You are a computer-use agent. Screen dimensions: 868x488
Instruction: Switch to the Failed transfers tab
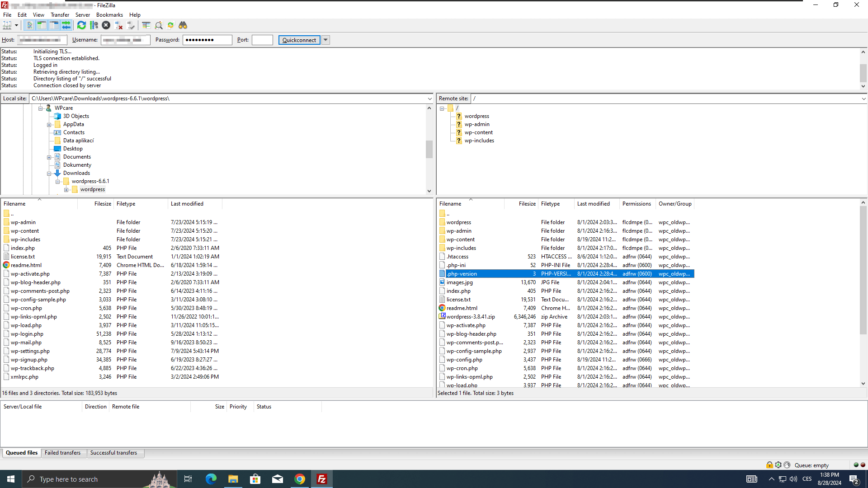click(62, 453)
